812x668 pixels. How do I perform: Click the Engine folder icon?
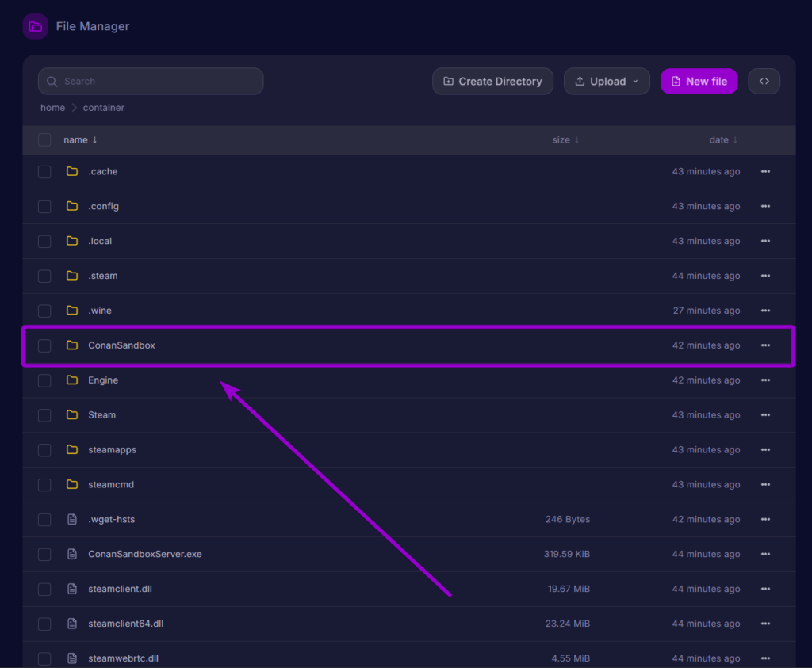[72, 380]
